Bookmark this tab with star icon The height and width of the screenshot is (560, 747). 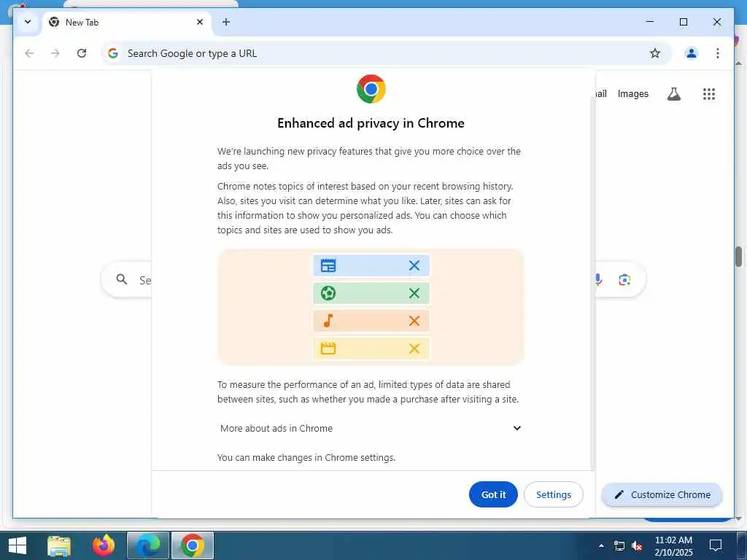pos(655,53)
